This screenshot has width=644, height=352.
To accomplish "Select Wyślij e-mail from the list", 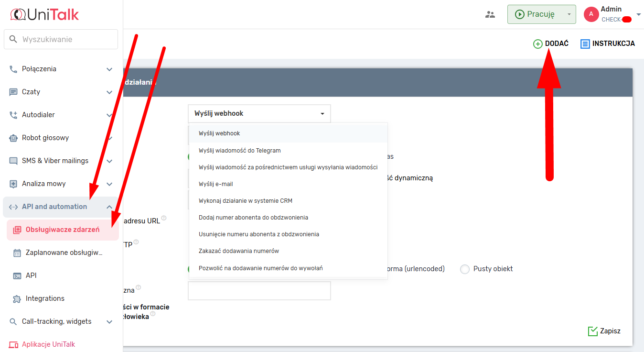I will pos(216,184).
